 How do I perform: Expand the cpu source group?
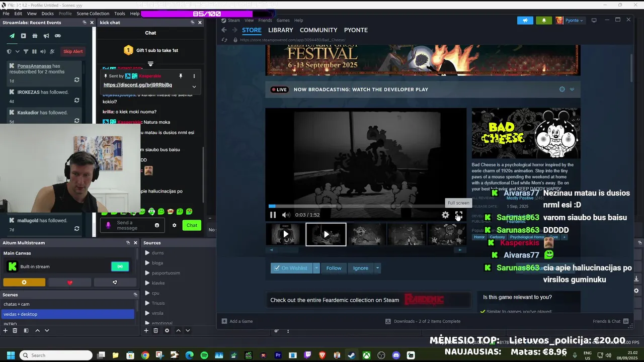tap(147, 293)
